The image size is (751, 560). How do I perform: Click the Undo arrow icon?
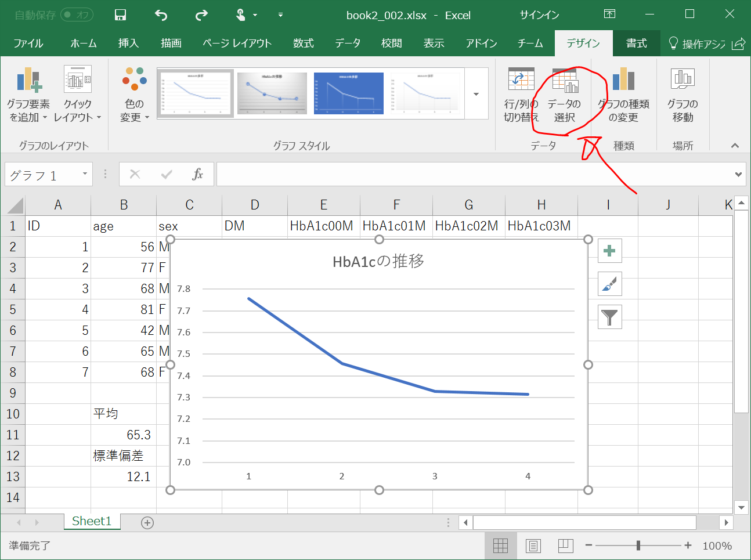click(x=161, y=15)
